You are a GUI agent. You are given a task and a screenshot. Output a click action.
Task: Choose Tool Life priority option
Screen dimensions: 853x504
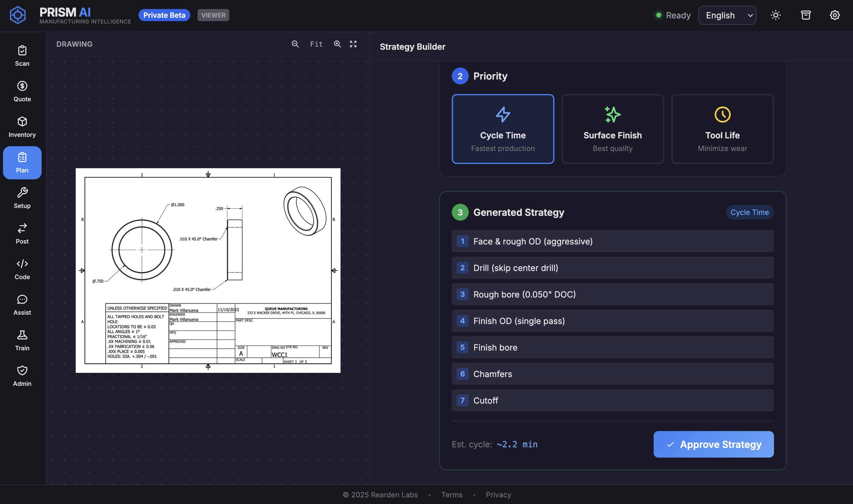click(722, 129)
